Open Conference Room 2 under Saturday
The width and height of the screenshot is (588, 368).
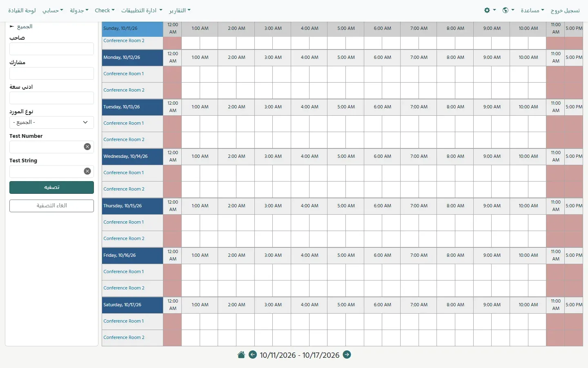[124, 337]
